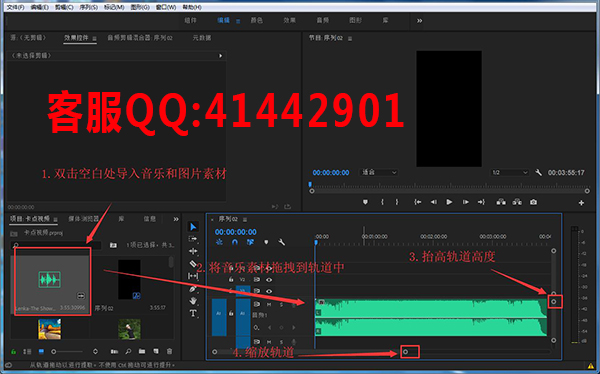Toggle timeline snap magnet icon
This screenshot has height=374, width=600.
tap(235, 242)
